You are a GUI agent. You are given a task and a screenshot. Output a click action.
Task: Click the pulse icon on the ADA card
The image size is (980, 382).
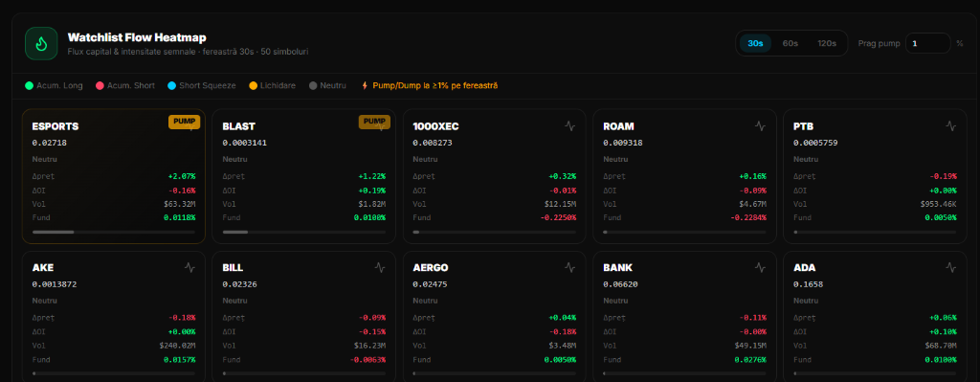coord(950,267)
